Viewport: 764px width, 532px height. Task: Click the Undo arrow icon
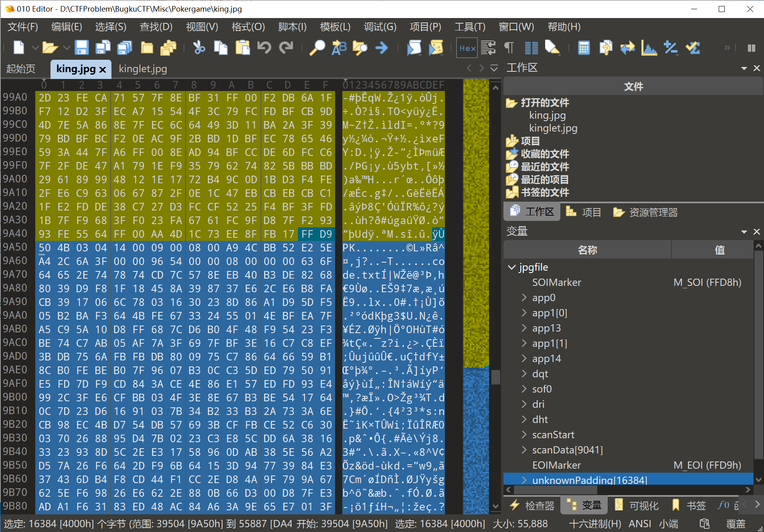coord(264,48)
